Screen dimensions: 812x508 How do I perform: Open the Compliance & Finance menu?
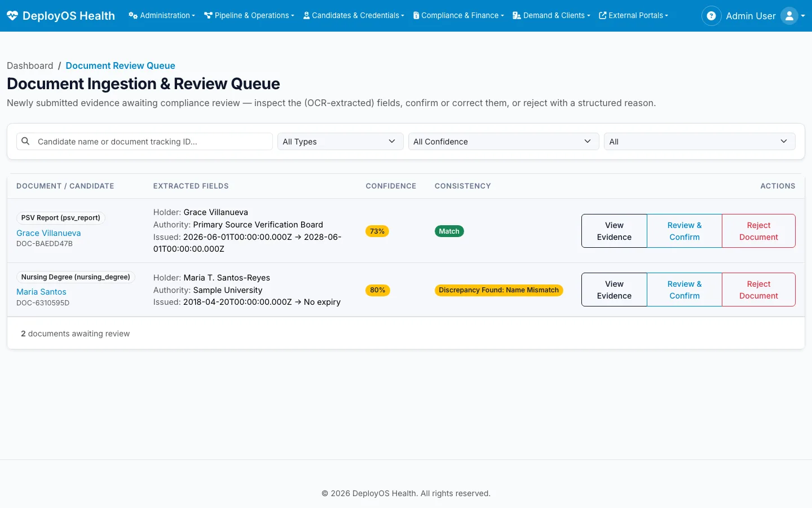458,15
